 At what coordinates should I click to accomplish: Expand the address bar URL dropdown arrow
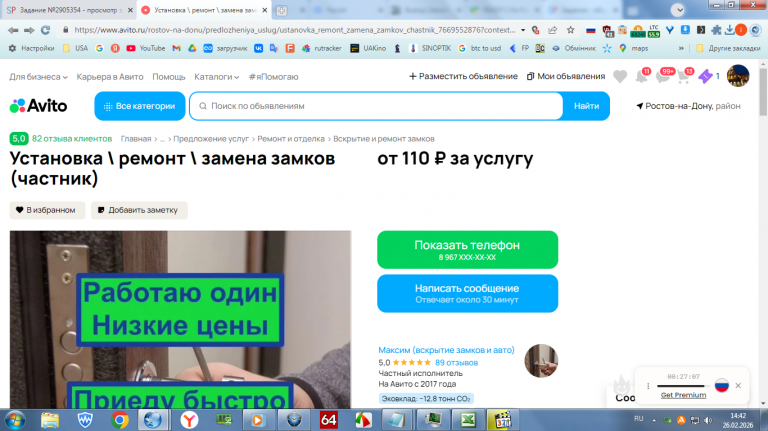523,30
